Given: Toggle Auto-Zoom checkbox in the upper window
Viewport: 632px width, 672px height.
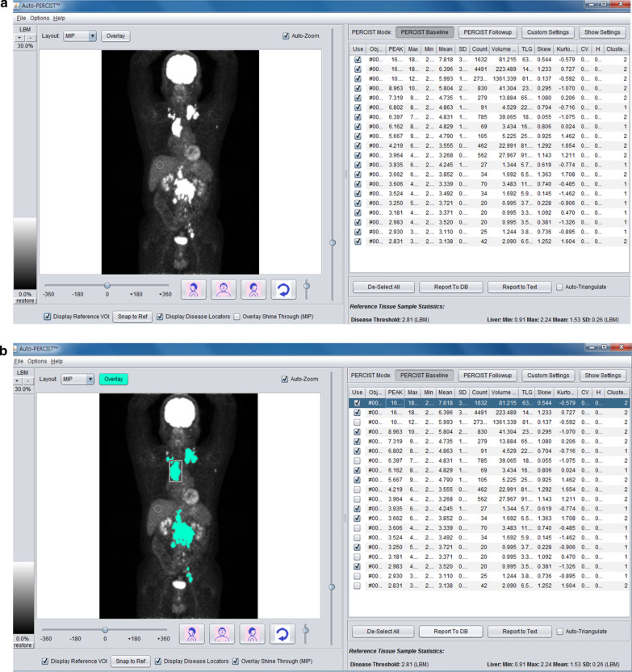Looking at the screenshot, I should tap(286, 36).
